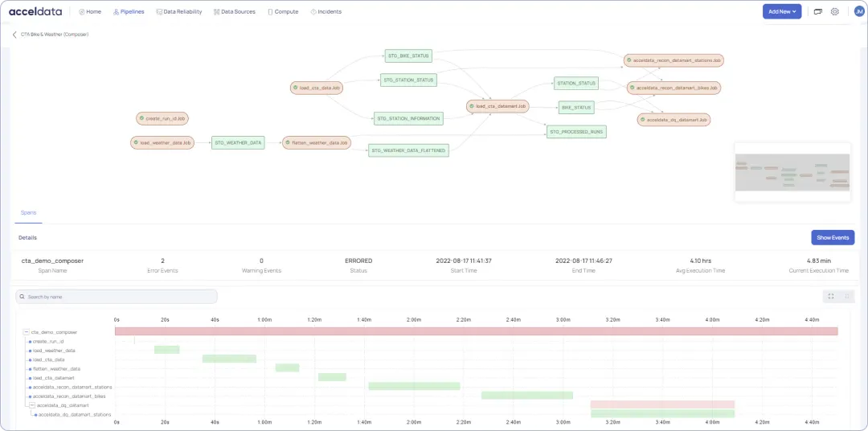This screenshot has height=431, width=868.
Task: Click the green check on load_cta_datamart node
Action: pos(473,106)
